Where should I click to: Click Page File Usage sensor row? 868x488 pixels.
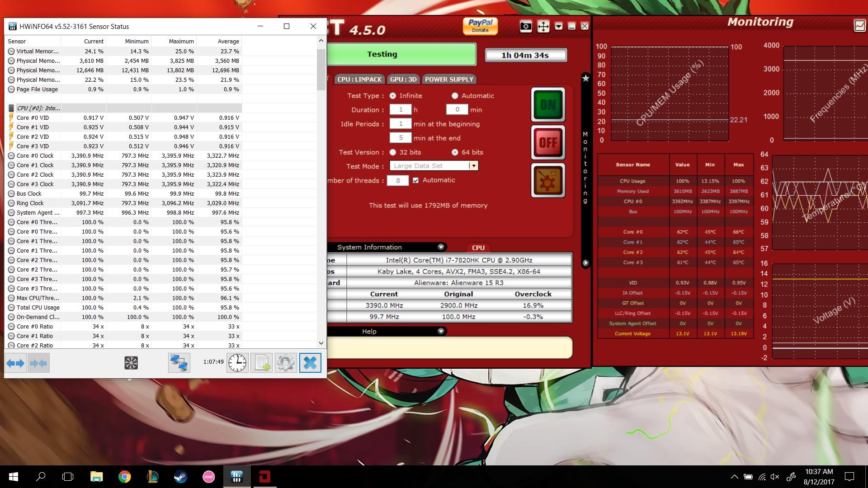tap(123, 89)
